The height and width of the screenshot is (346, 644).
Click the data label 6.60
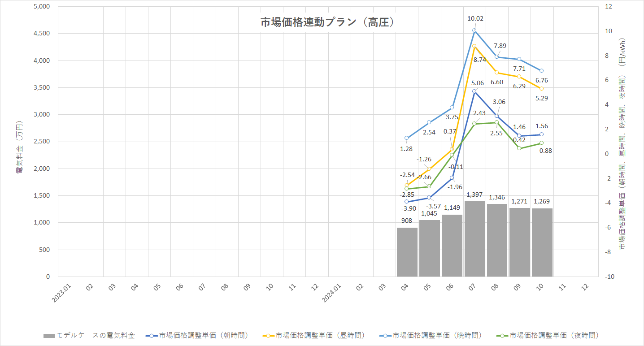coord(496,82)
